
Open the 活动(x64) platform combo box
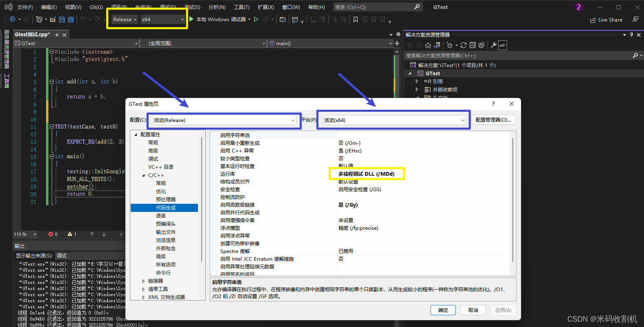click(394, 120)
